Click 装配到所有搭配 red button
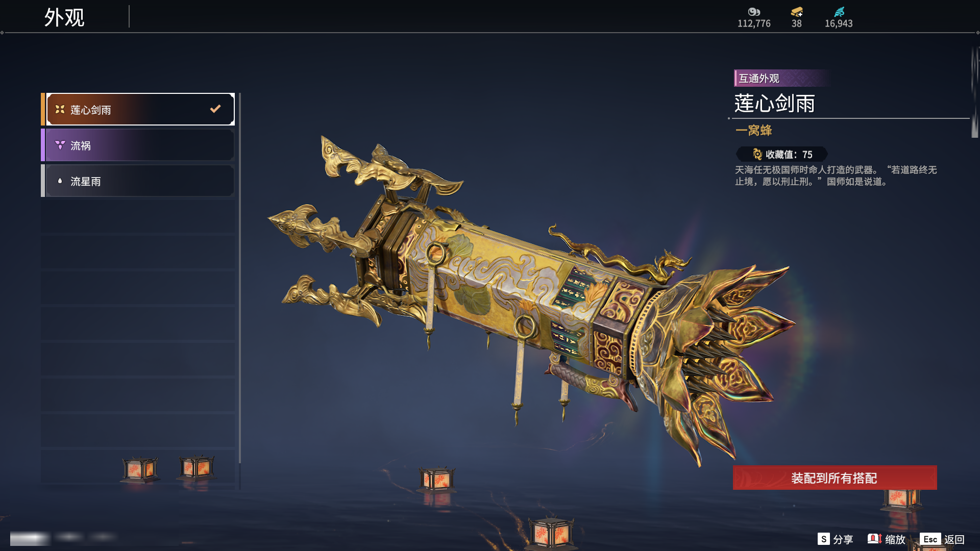The width and height of the screenshot is (980, 551). coord(835,478)
